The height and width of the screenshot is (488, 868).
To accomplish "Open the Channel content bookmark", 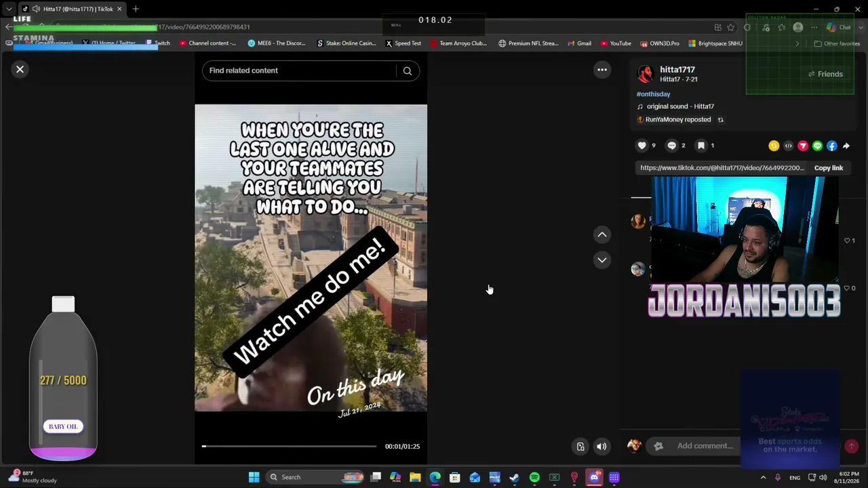I will pyautogui.click(x=208, y=43).
